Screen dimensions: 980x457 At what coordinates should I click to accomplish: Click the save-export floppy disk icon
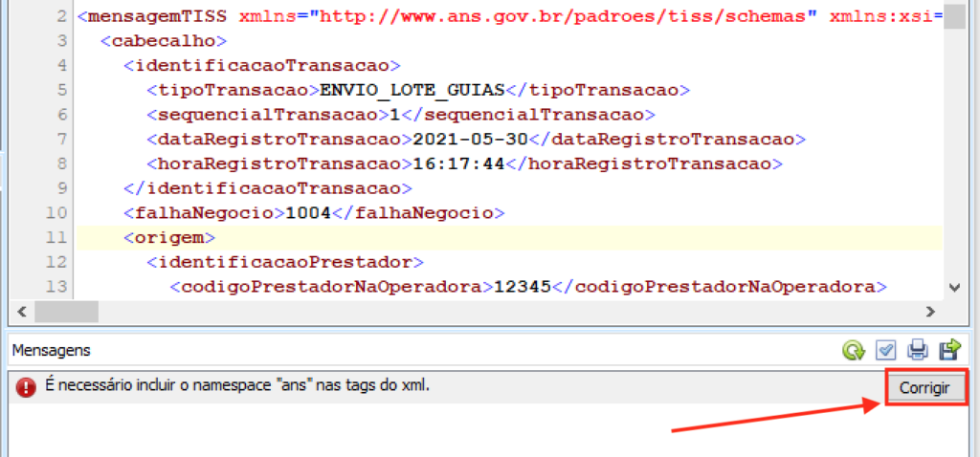tap(949, 351)
